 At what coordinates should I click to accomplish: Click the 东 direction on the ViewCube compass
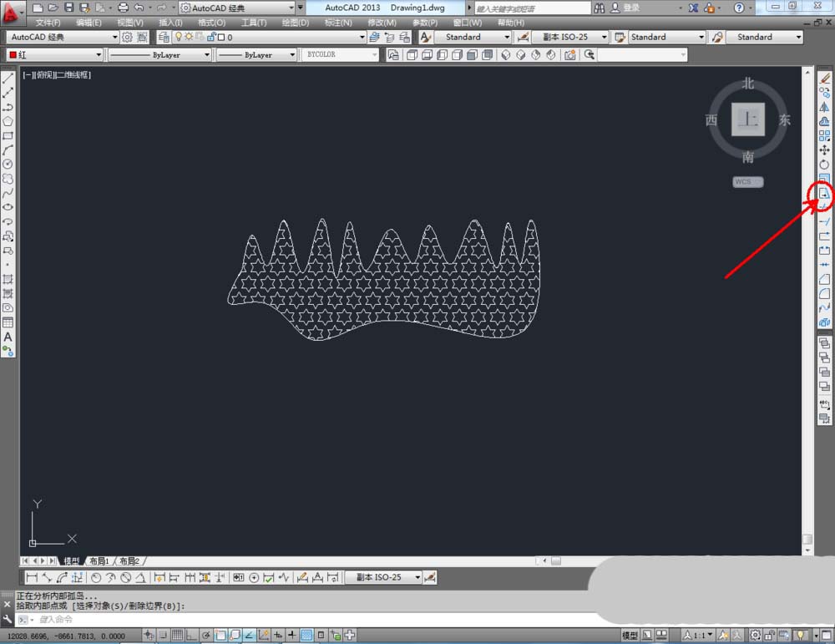pos(784,119)
